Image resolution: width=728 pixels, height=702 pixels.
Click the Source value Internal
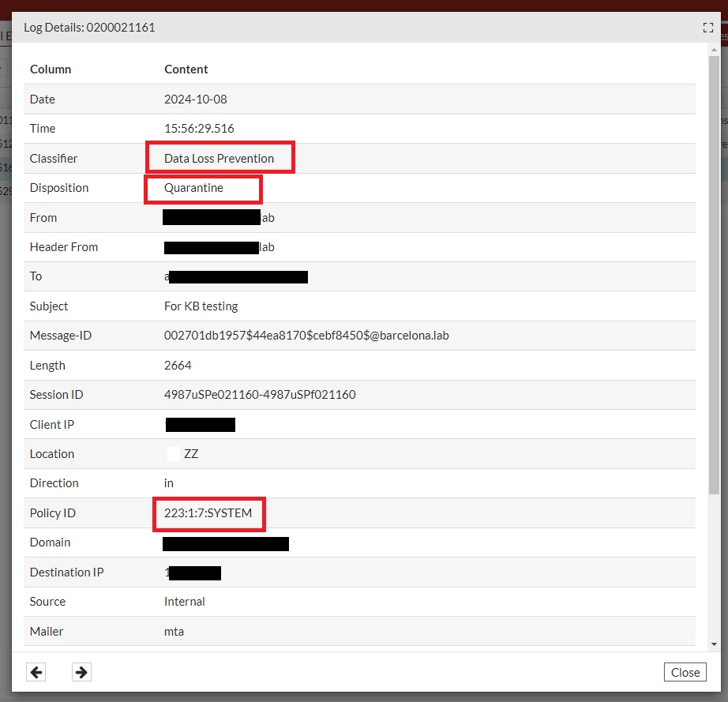pos(184,602)
